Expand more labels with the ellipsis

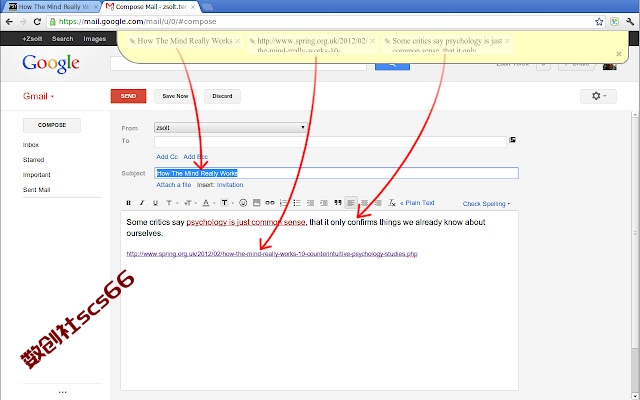click(x=62, y=392)
